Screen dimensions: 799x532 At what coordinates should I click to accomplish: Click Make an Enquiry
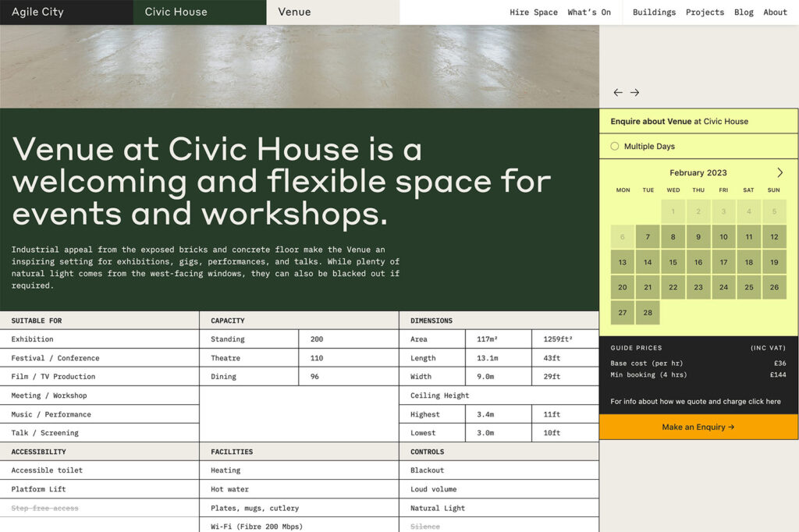[x=698, y=427]
